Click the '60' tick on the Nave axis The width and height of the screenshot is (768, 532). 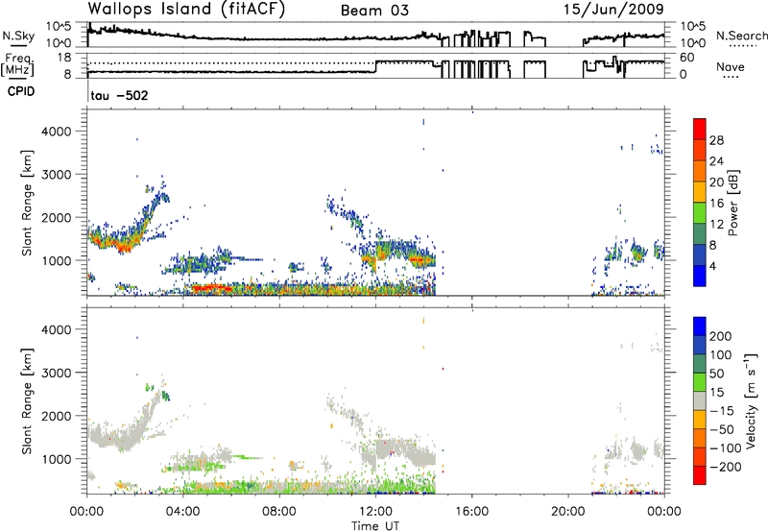coord(686,58)
